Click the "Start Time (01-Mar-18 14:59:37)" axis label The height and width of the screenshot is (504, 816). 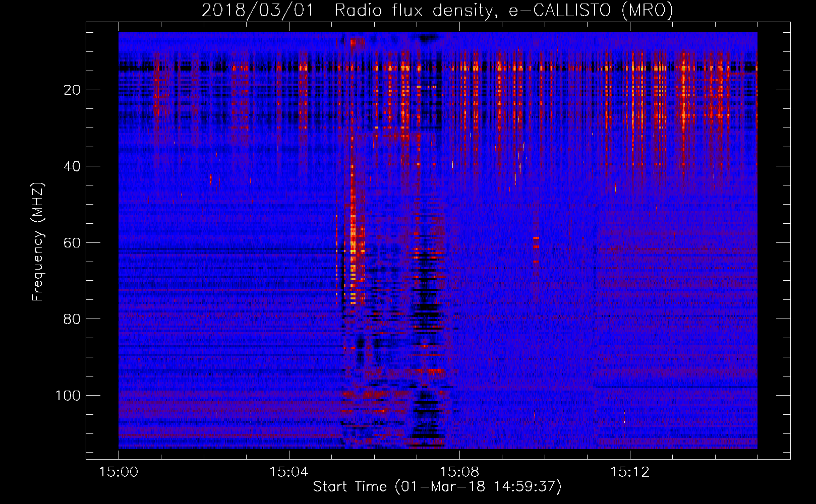[437, 487]
